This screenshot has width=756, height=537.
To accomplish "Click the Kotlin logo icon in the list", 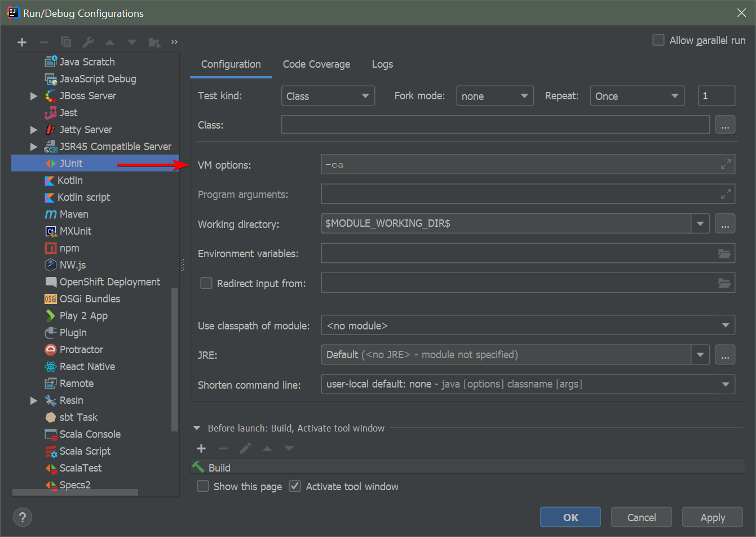I will coord(50,181).
